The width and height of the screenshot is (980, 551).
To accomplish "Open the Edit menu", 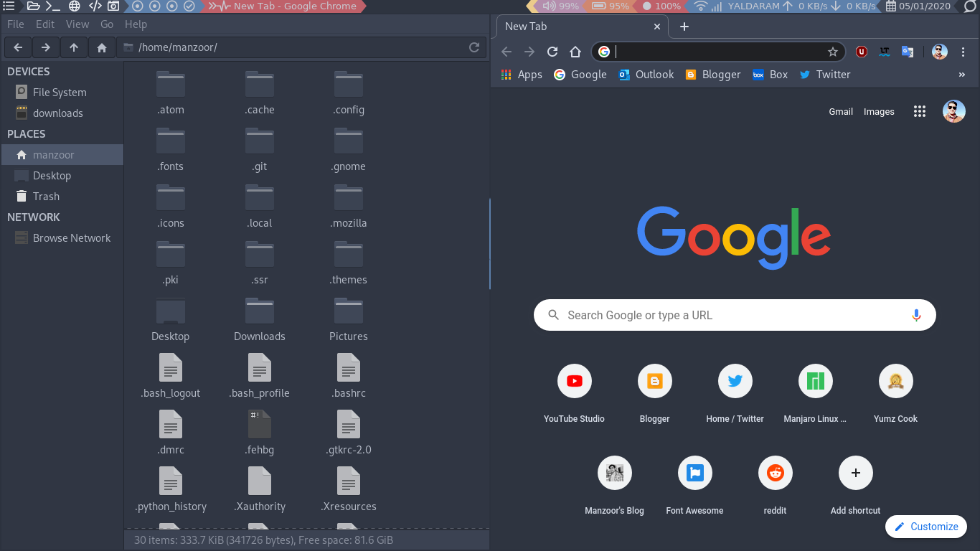I will click(x=45, y=24).
